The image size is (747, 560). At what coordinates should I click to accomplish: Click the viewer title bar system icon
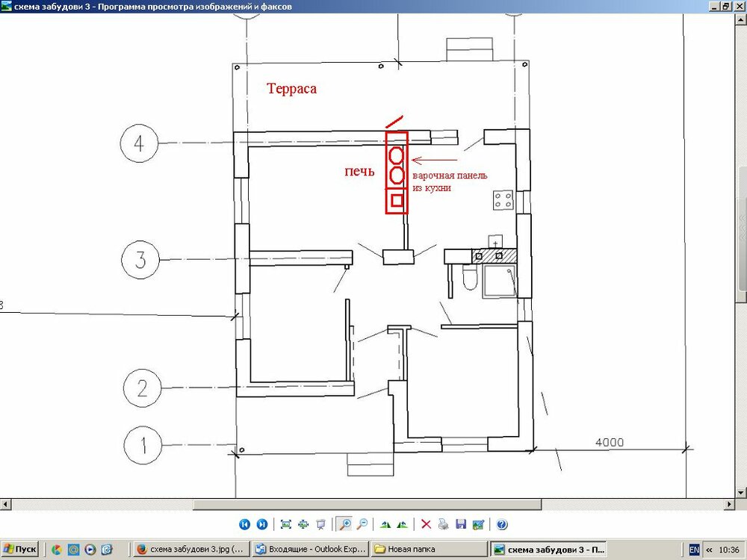pos(7,6)
